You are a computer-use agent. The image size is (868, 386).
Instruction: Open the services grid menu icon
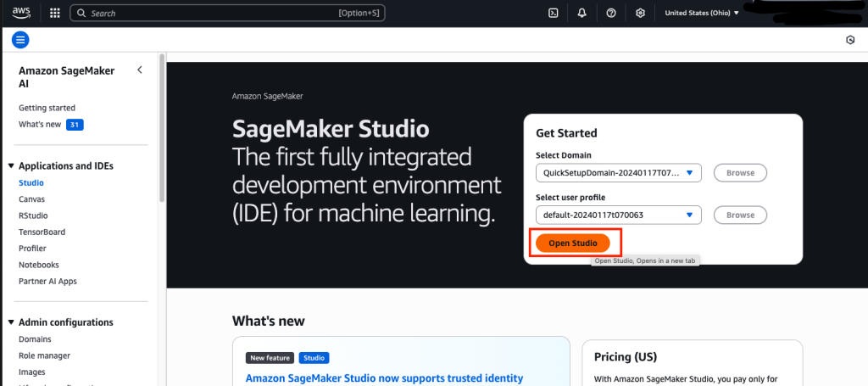click(55, 14)
